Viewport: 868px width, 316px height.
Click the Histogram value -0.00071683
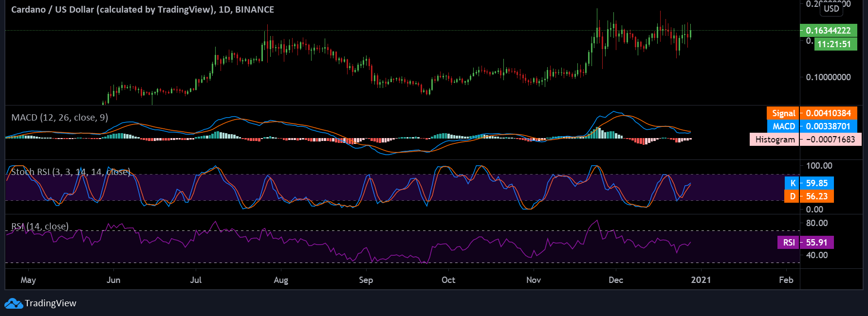831,140
